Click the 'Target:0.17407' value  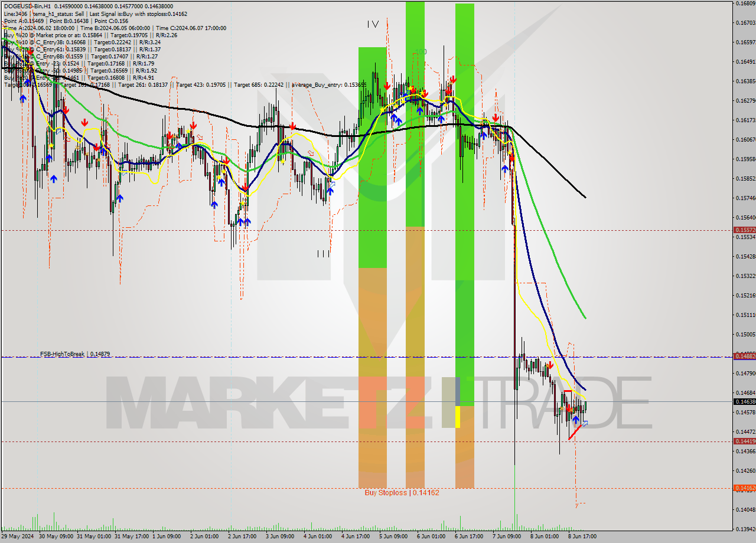coord(109,56)
